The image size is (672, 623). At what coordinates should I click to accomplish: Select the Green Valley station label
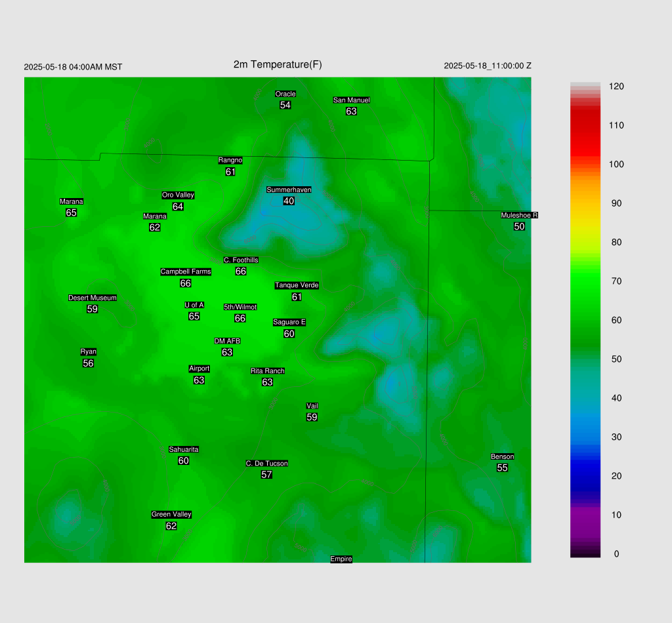(171, 514)
